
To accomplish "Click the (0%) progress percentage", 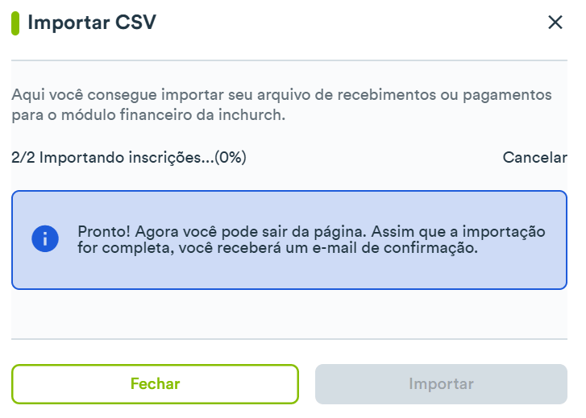I will [x=231, y=157].
